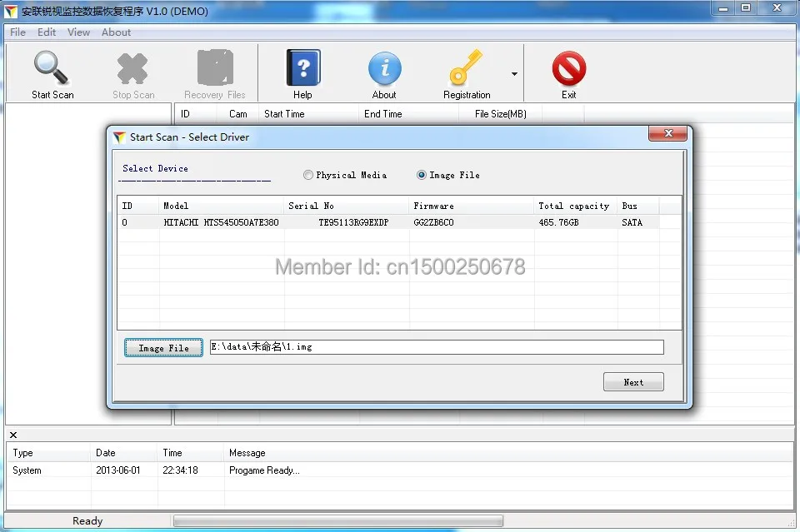This screenshot has height=532, width=800.
Task: Open the View menu
Action: tap(78, 32)
